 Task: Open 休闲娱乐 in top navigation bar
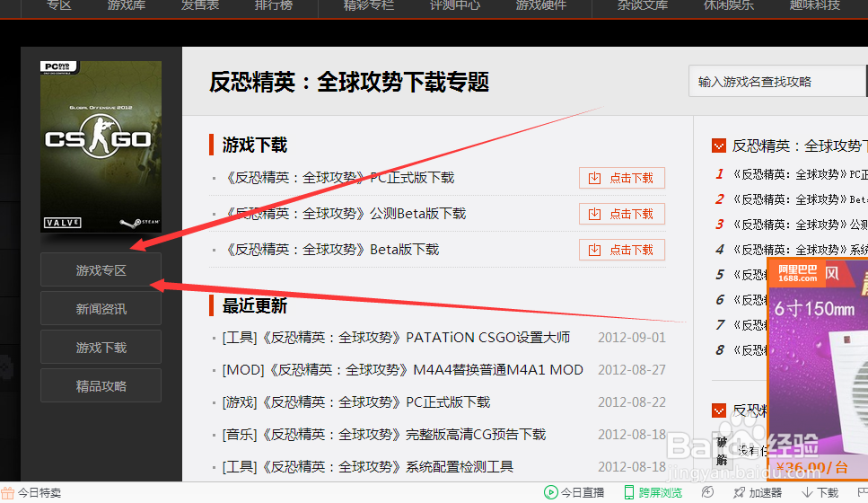tap(729, 5)
